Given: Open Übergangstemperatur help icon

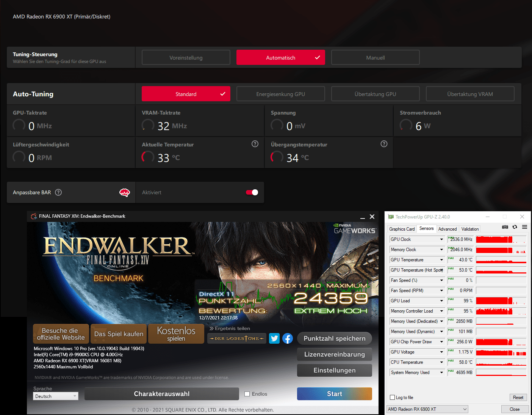Looking at the screenshot, I should pyautogui.click(x=384, y=144).
